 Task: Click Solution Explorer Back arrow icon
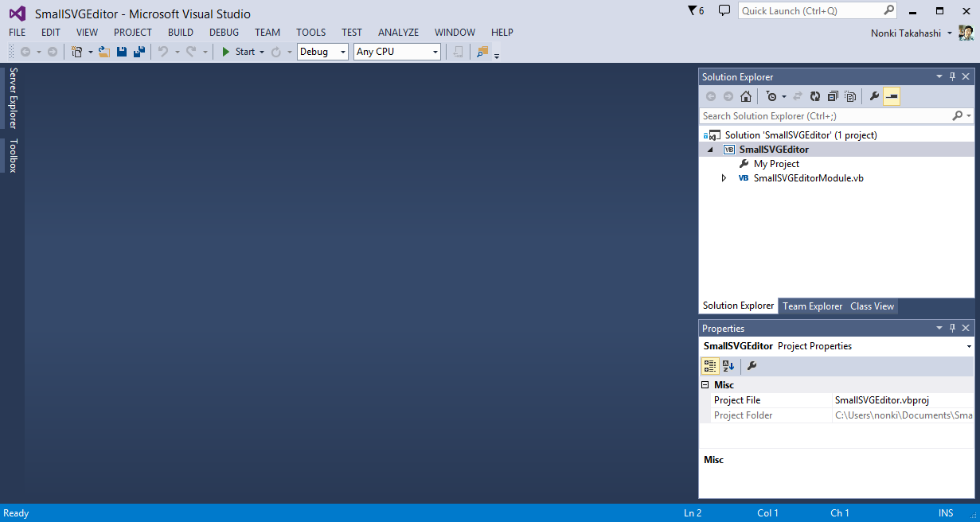[711, 96]
